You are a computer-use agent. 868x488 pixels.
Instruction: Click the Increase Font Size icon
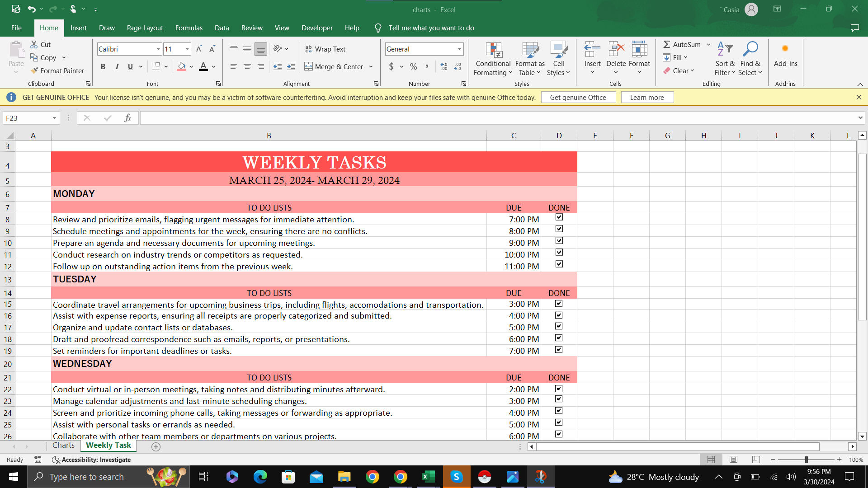click(x=199, y=49)
